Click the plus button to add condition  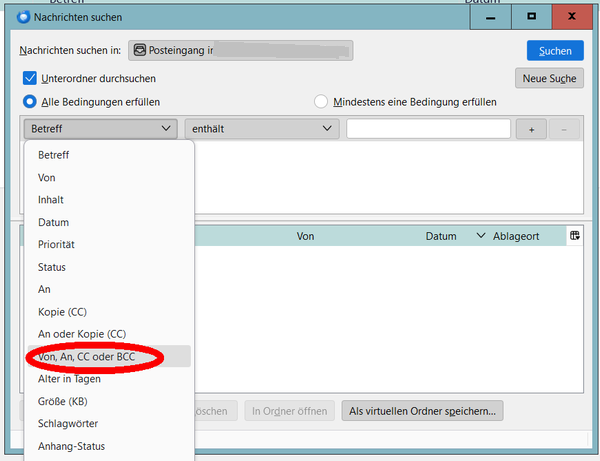[x=531, y=129]
